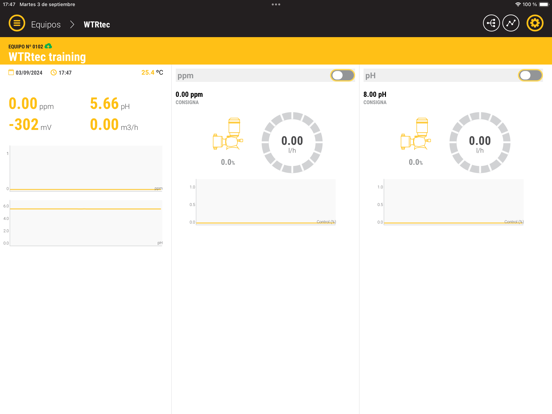
Task: Open the pH history chart
Action: click(86, 223)
